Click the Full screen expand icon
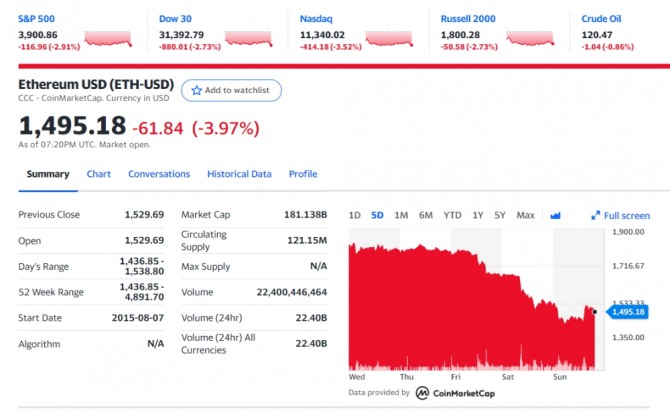 tap(595, 215)
